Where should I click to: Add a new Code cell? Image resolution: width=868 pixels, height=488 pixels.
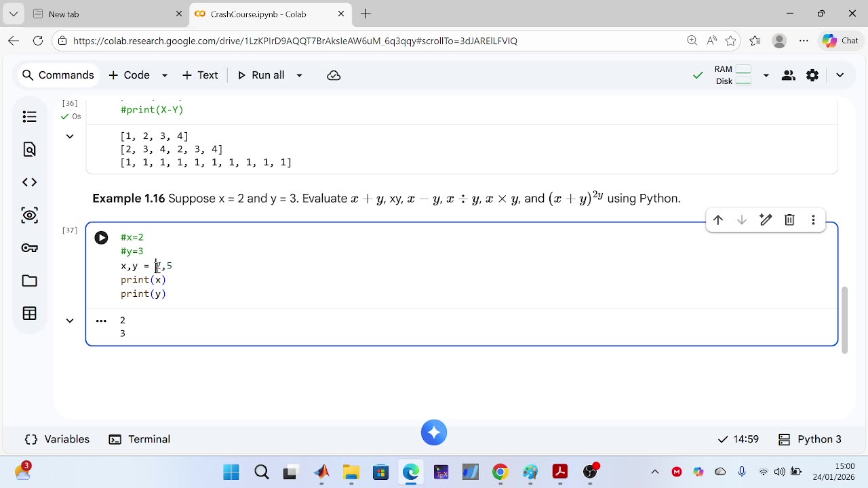[x=130, y=75]
